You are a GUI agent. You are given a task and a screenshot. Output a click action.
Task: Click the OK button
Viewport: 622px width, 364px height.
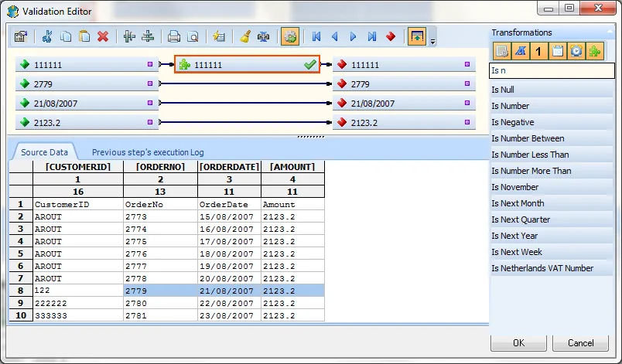pos(518,343)
